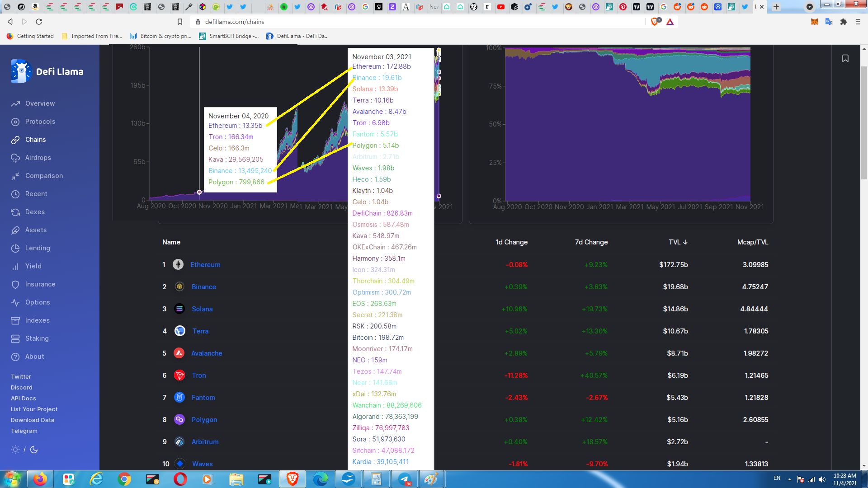Viewport: 868px width, 488px height.
Task: Click the Avalanche chain logo icon
Action: (179, 353)
